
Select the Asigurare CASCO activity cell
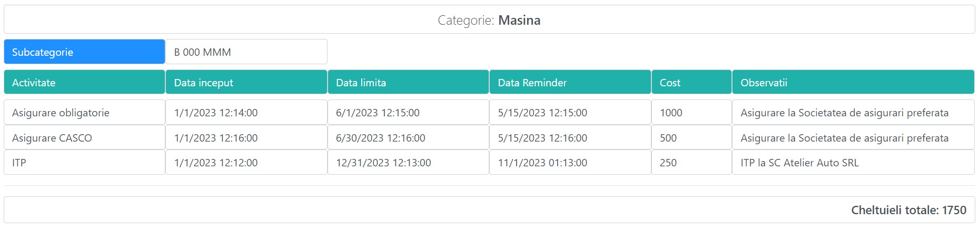[84, 138]
